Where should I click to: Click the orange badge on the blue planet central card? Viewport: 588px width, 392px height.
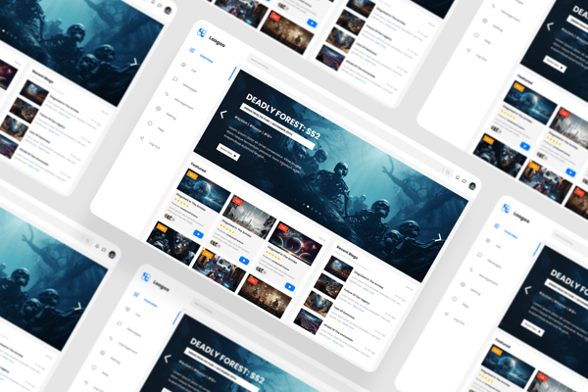pos(192,174)
